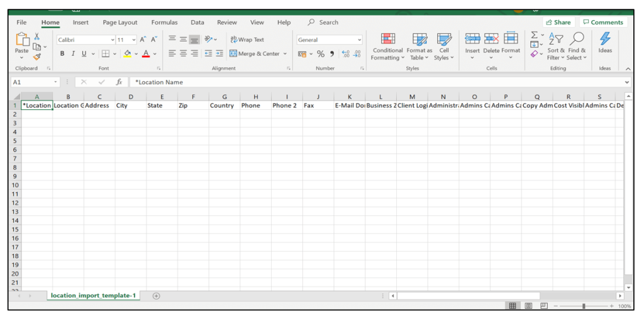Pick the yellow Fill Color swatch
The image size is (644, 319).
point(127,54)
